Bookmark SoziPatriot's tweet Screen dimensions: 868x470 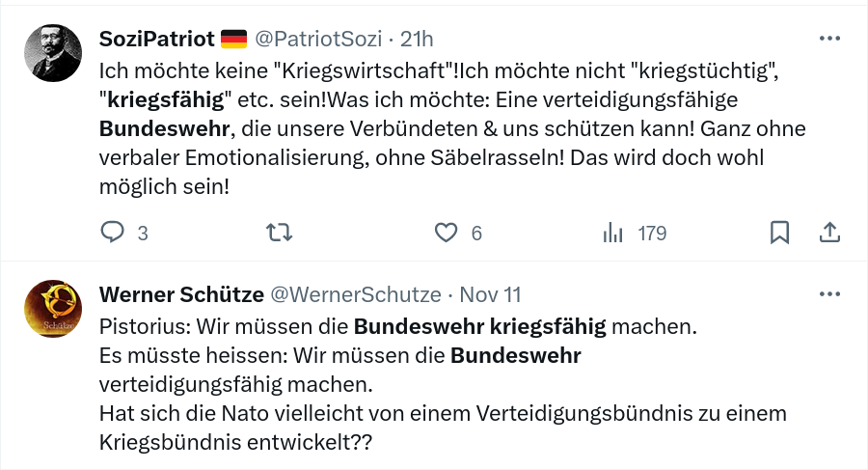click(x=780, y=233)
